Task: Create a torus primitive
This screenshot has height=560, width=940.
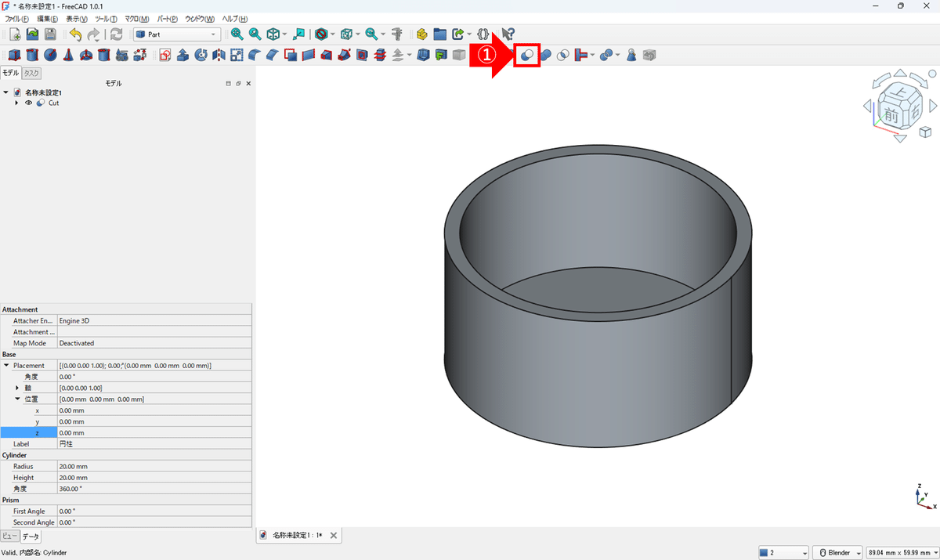Action: [x=86, y=55]
